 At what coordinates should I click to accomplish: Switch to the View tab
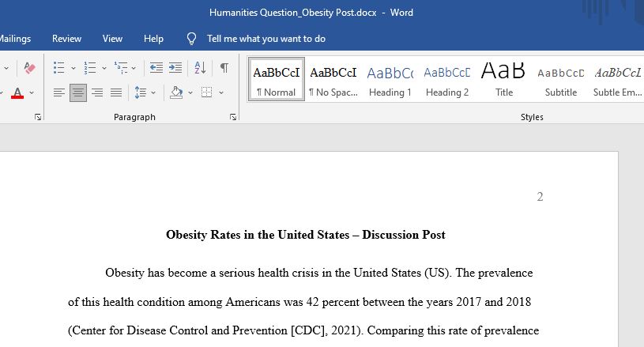click(112, 39)
